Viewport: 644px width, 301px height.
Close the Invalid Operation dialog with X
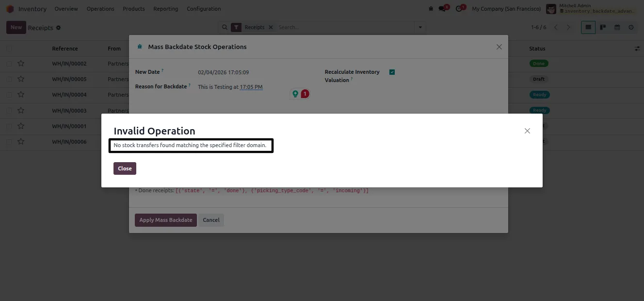(527, 131)
